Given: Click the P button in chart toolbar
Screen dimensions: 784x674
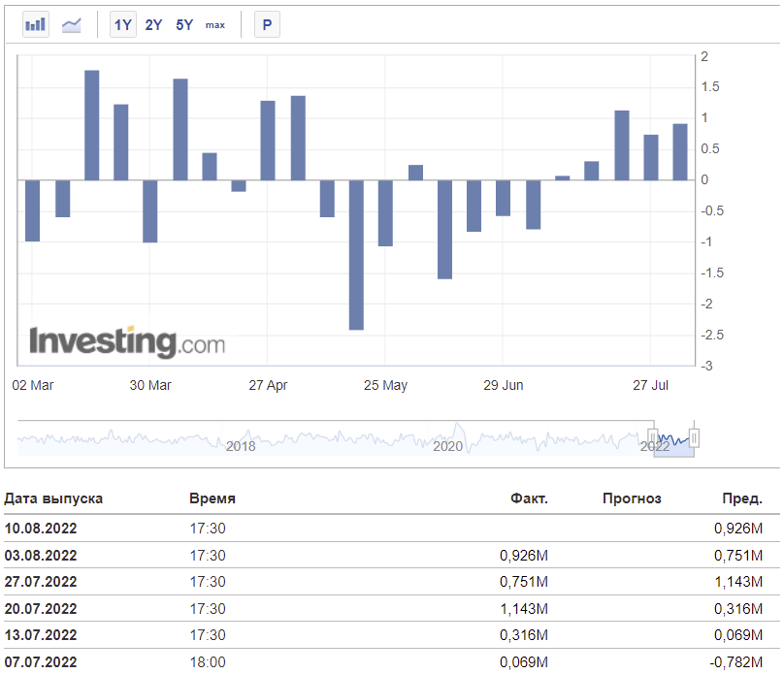Looking at the screenshot, I should pos(267,24).
